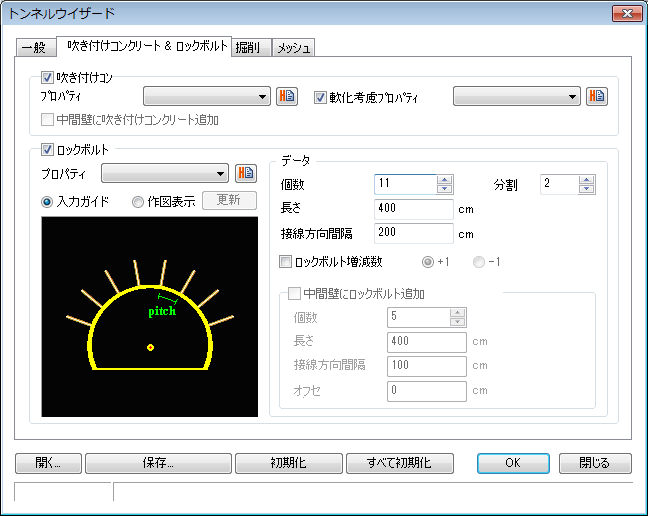
Task: Decrease 個数 value with down arrow
Action: (445, 189)
